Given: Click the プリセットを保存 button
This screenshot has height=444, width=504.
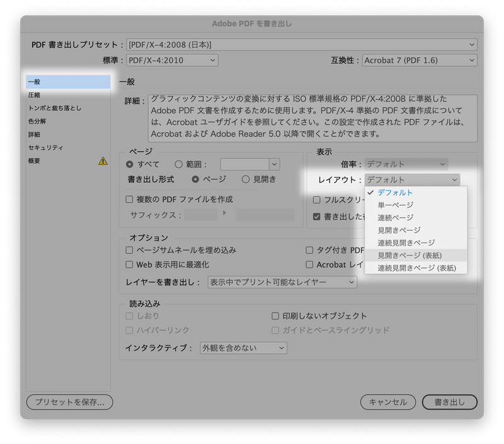Looking at the screenshot, I should point(70,402).
